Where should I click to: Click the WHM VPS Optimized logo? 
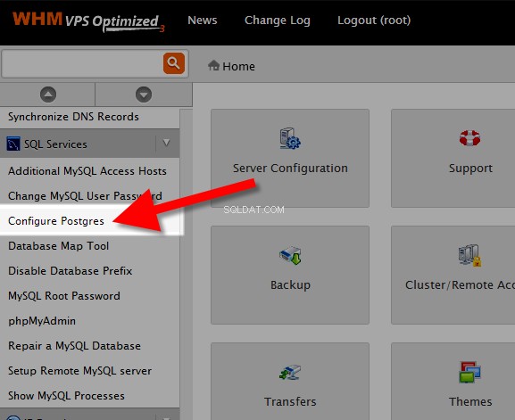(88, 21)
